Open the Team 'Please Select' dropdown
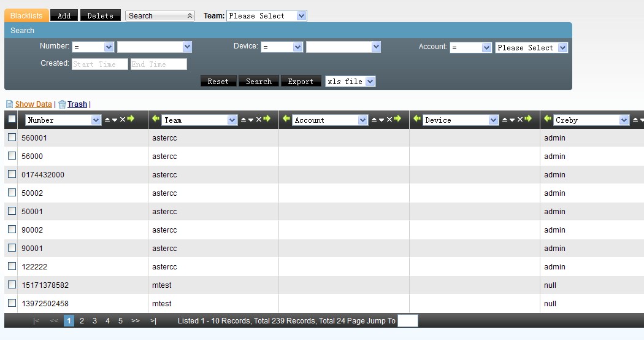This screenshot has width=644, height=340. click(266, 16)
